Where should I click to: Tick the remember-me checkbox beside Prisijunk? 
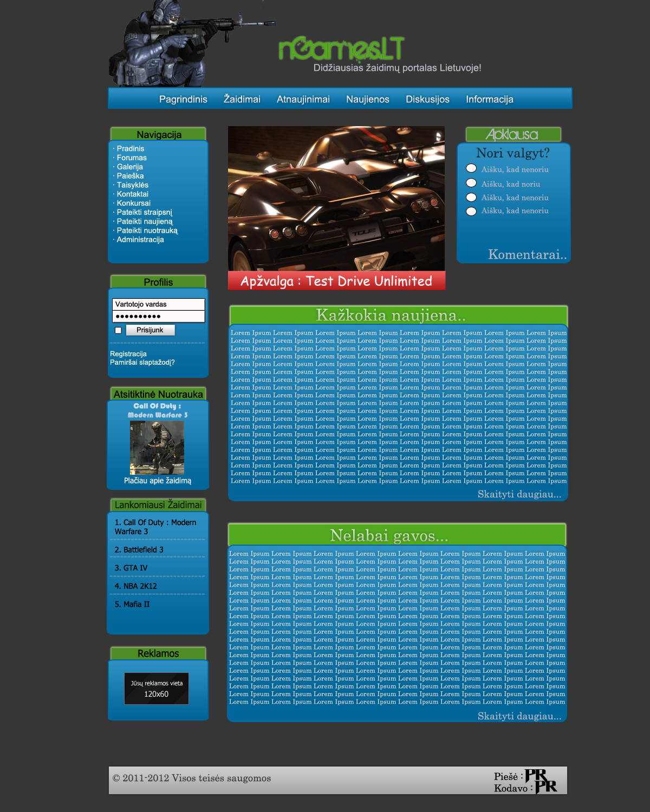(x=118, y=330)
